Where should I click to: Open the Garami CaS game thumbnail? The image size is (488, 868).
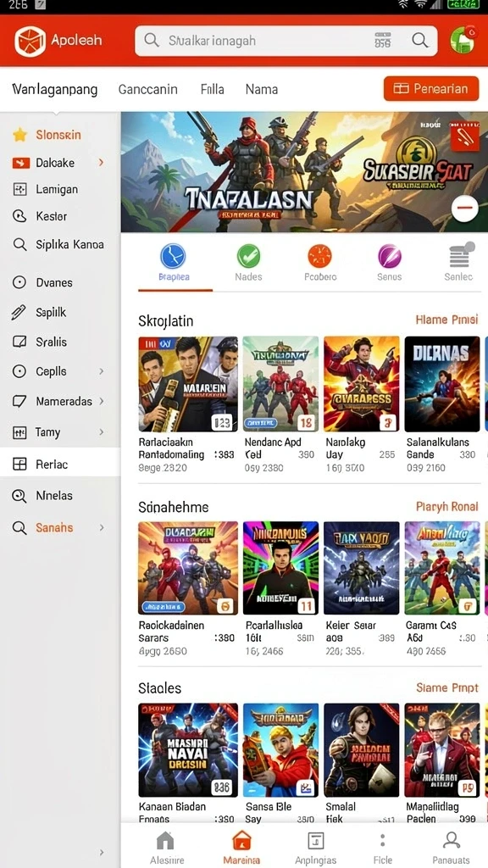(x=442, y=568)
